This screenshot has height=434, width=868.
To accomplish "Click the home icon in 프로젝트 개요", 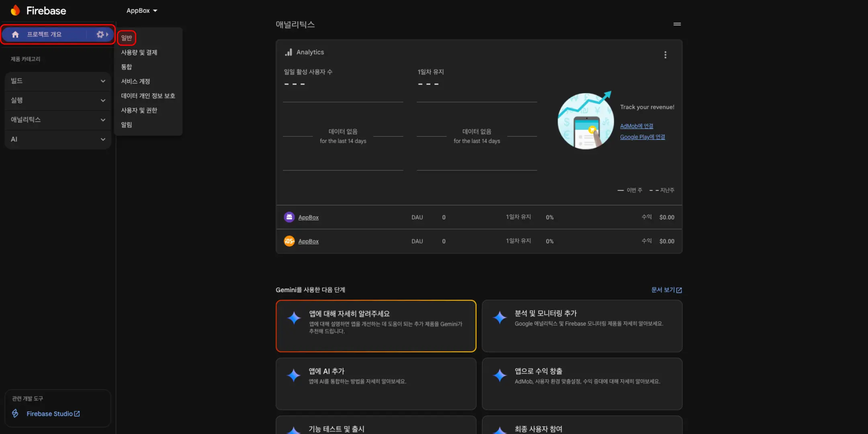I will point(15,35).
